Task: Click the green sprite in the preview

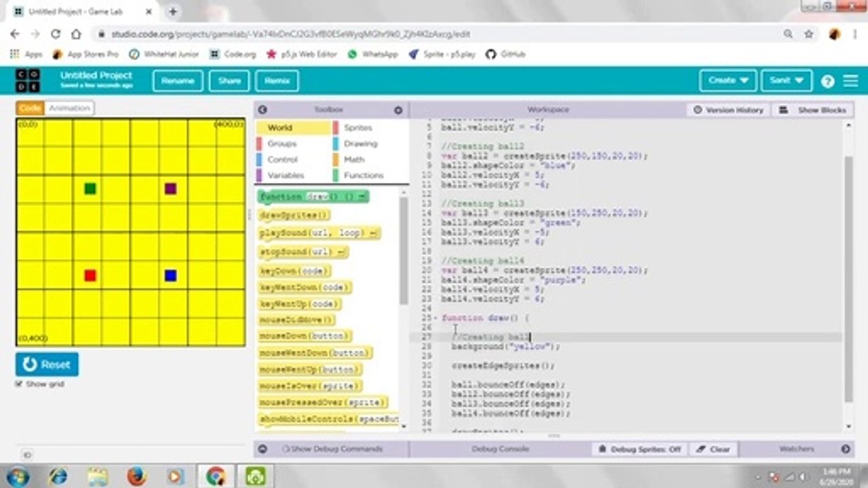Action: [90, 188]
